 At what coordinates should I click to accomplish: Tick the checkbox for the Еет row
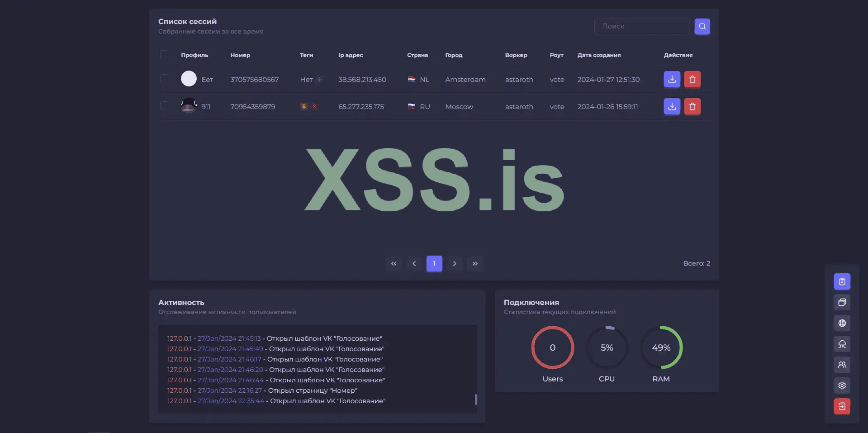(164, 78)
